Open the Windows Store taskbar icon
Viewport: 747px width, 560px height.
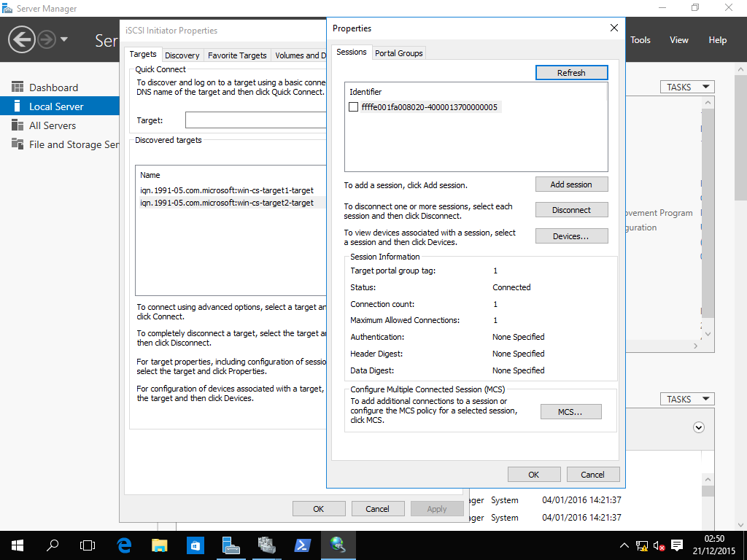(195, 545)
